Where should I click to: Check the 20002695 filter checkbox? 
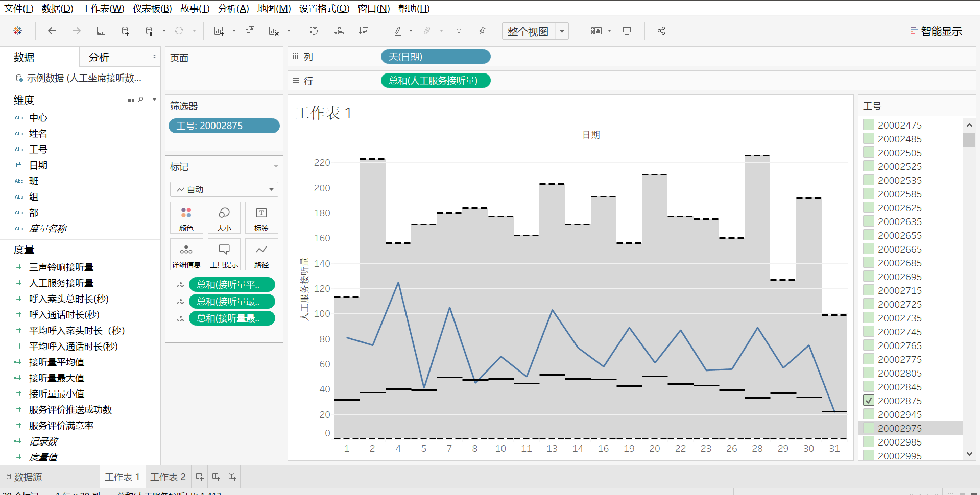click(x=869, y=276)
